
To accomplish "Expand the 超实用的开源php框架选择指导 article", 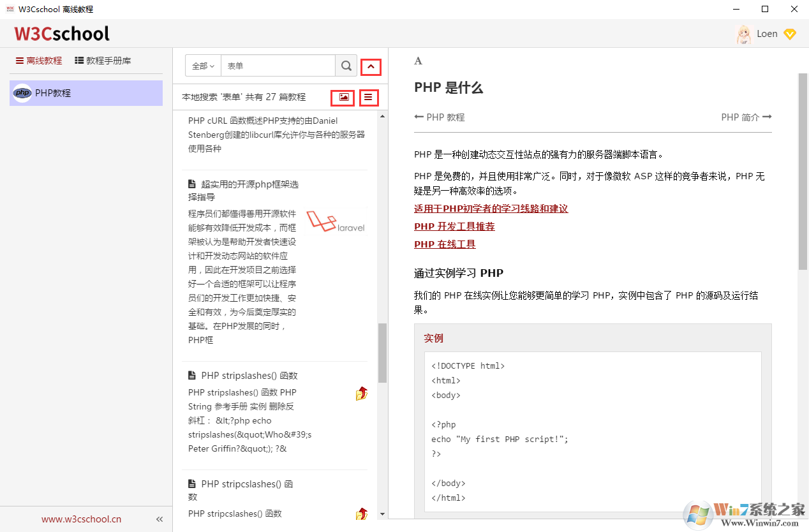I will tap(249, 189).
